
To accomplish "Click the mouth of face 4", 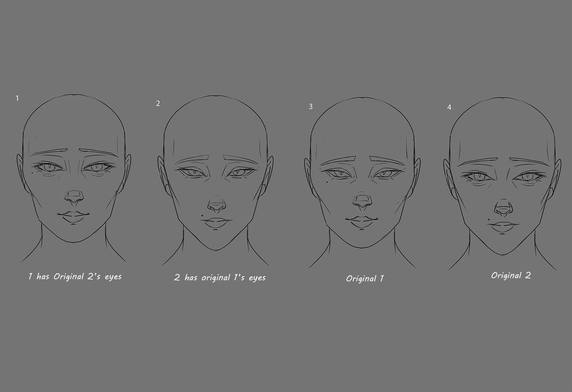I will click(x=503, y=225).
